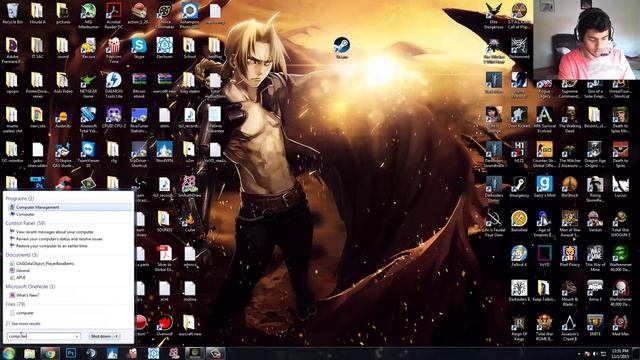Open the SOUNDS folder on desktop

164,222
